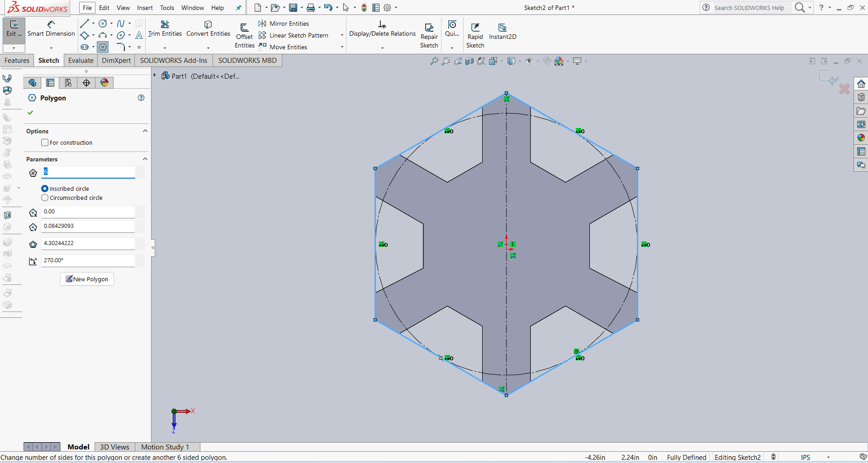Open the DimXpertManager panel tab
868x463 pixels.
[86, 82]
